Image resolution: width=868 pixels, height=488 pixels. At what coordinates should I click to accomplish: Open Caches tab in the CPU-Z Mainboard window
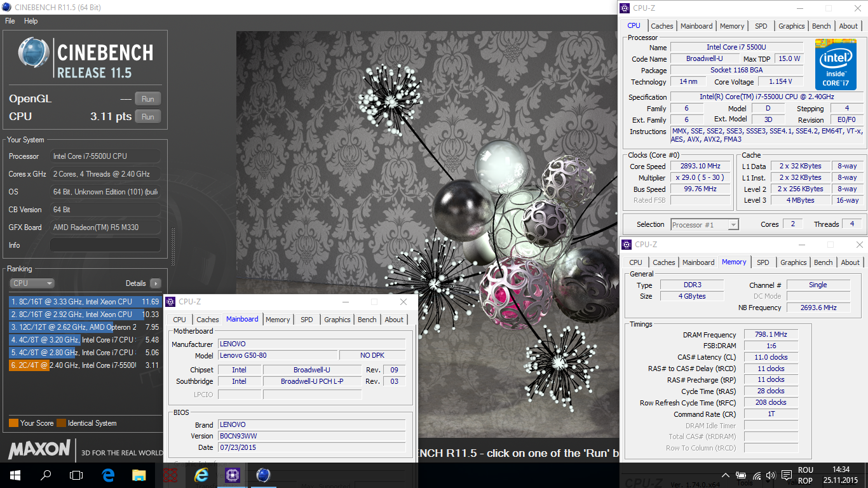click(207, 320)
